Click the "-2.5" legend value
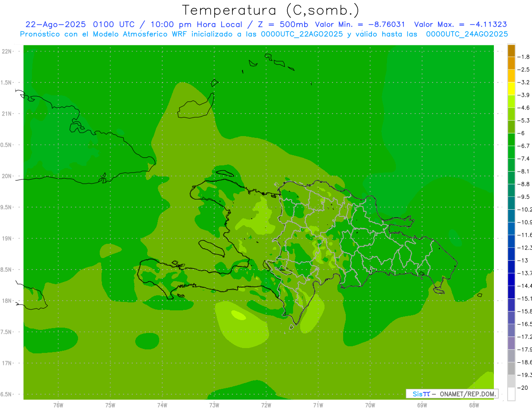Image resolution: width=532 pixels, height=411 pixels. pyautogui.click(x=524, y=70)
